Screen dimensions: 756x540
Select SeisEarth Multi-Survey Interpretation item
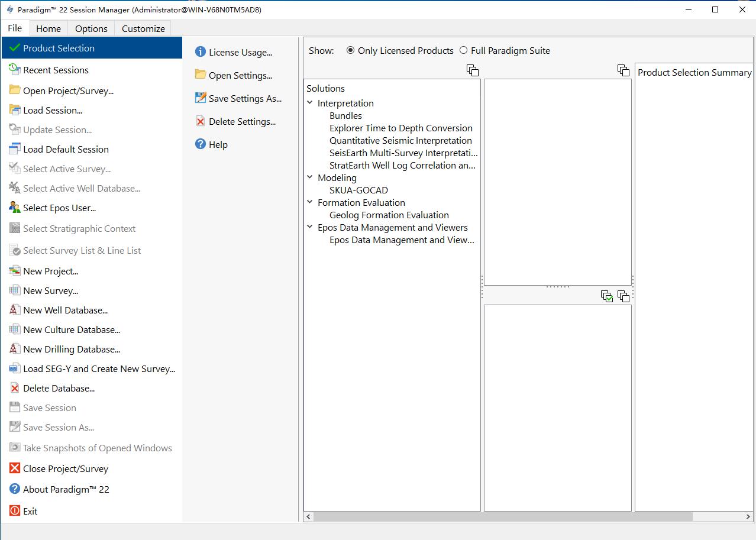(403, 153)
